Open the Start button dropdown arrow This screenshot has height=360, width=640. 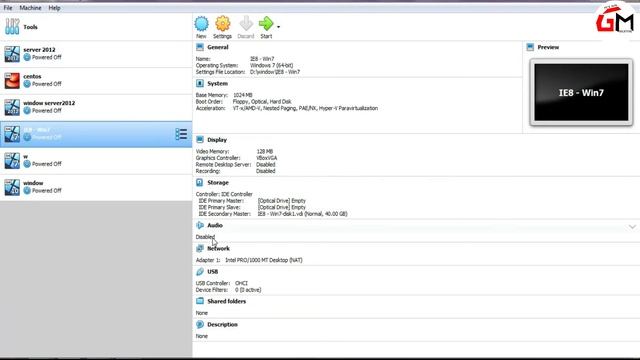278,27
